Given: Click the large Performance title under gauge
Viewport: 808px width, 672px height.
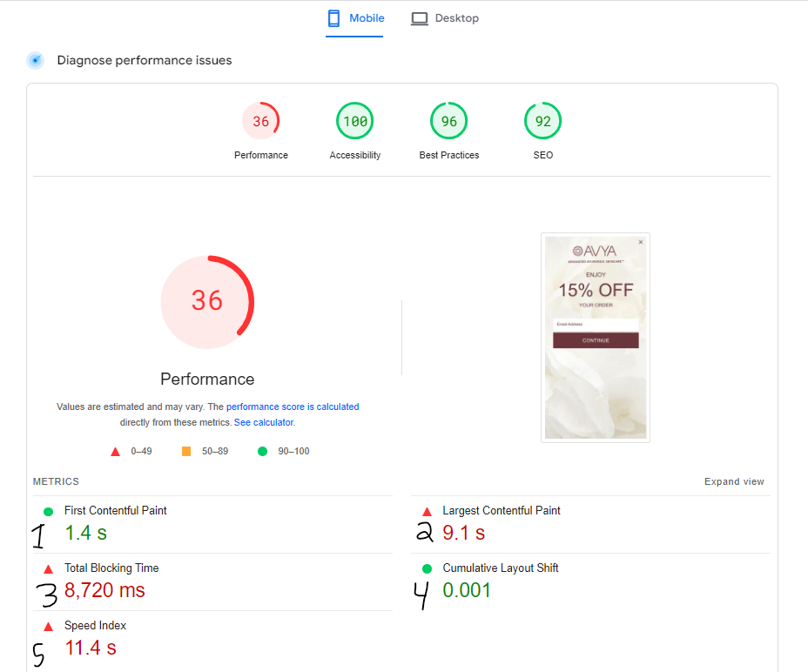Looking at the screenshot, I should pos(207,380).
